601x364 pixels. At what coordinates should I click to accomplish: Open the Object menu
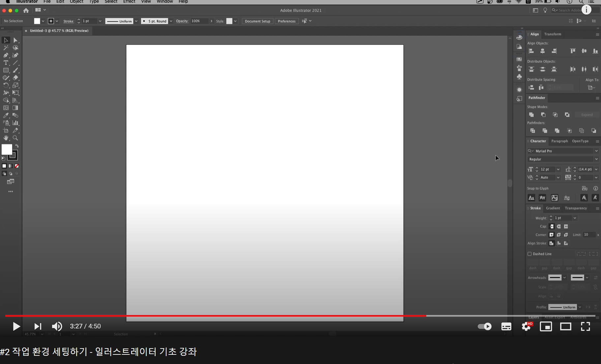coord(76,2)
